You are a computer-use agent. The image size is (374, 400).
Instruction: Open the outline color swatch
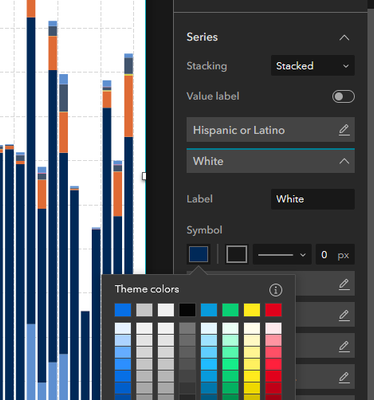237,255
